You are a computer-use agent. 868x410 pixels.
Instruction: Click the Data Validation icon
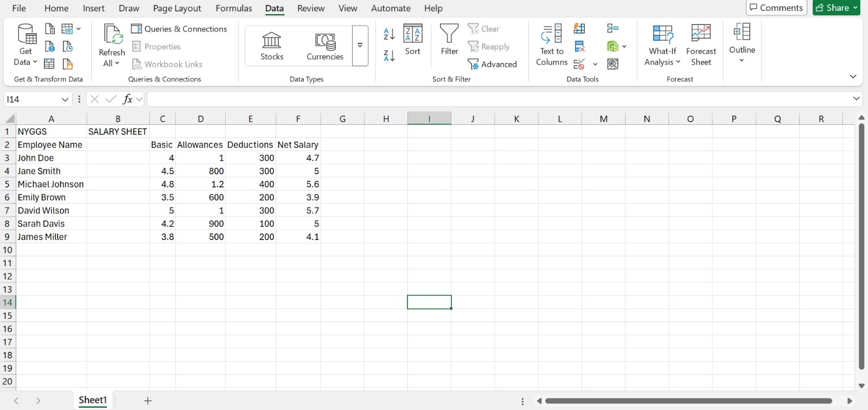pos(579,64)
